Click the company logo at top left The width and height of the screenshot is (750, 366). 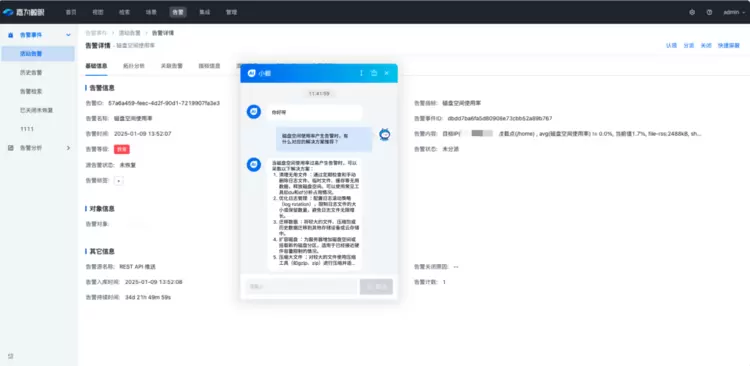[x=23, y=12]
